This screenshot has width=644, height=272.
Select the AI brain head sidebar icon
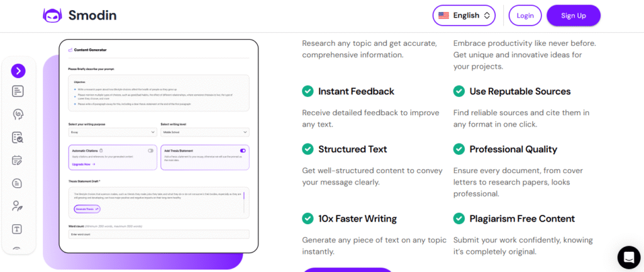click(x=18, y=114)
